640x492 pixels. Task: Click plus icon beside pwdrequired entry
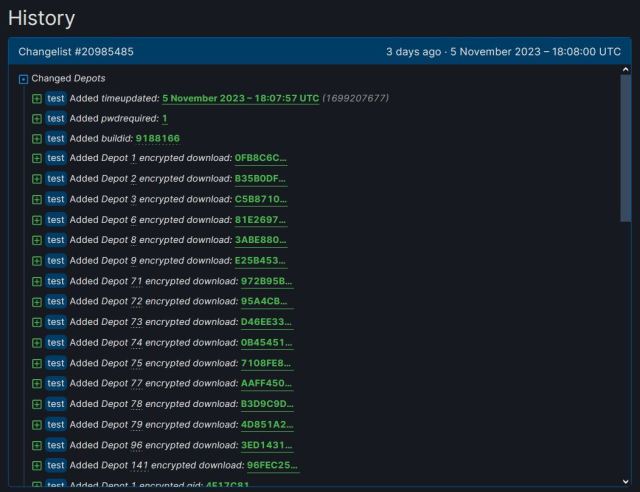(x=37, y=118)
